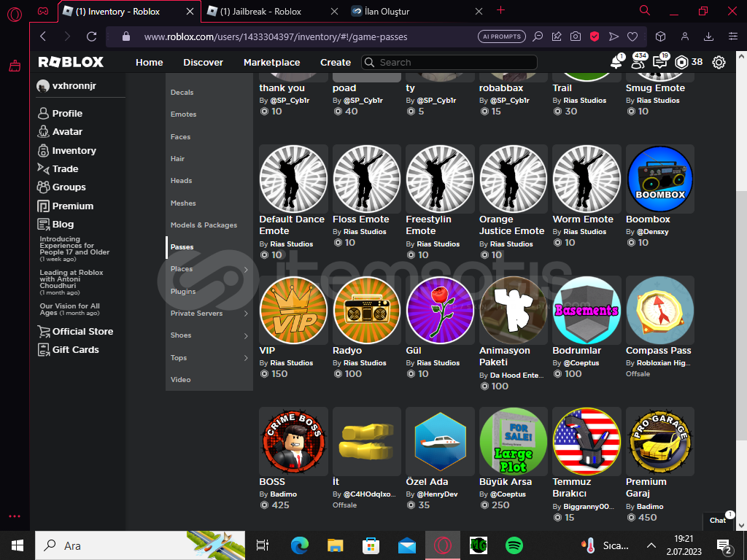The height and width of the screenshot is (560, 747).
Task: Open the Rias Studios creator link under Radyo
Action: [x=365, y=363]
